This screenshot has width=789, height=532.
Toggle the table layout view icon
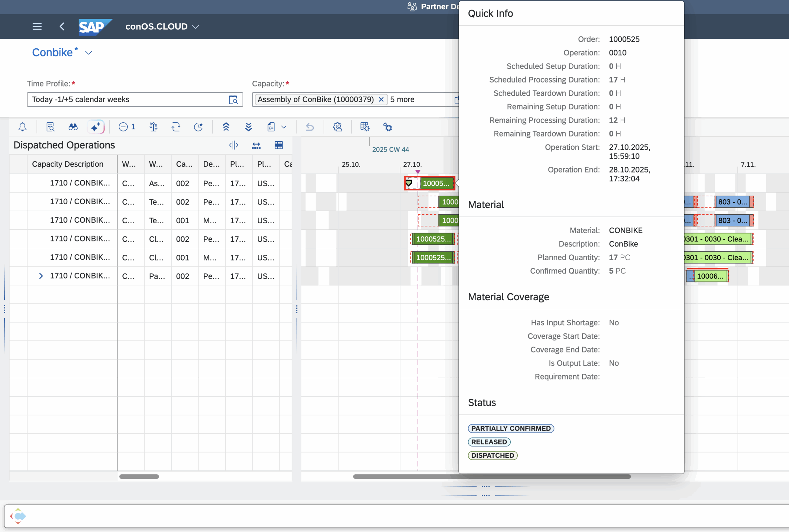click(279, 145)
